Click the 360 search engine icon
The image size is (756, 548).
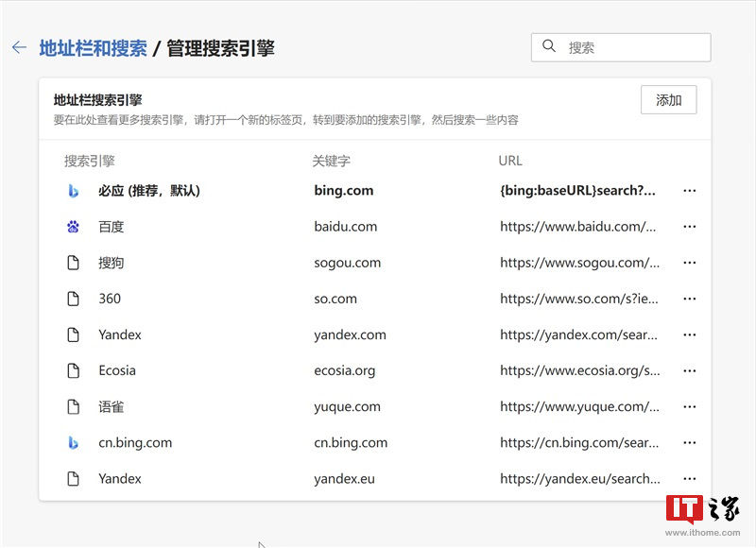(x=75, y=298)
